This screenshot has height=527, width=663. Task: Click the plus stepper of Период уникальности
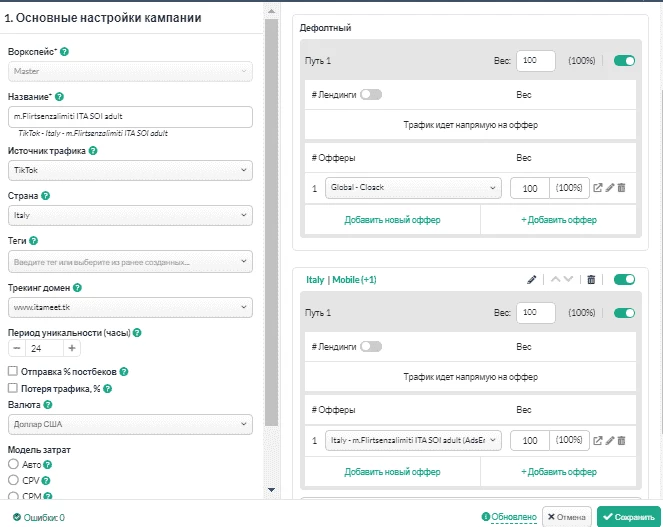point(72,348)
